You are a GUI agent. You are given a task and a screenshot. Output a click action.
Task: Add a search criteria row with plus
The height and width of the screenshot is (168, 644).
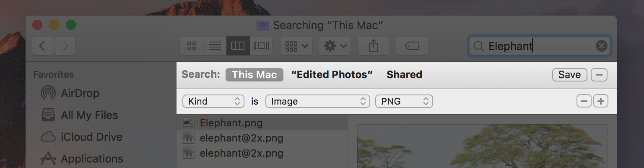[x=601, y=101]
